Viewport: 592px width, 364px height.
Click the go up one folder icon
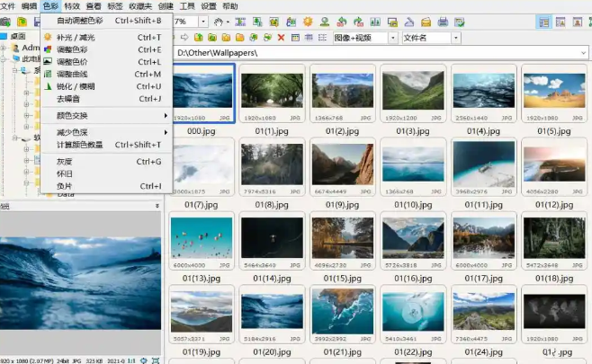[198, 38]
